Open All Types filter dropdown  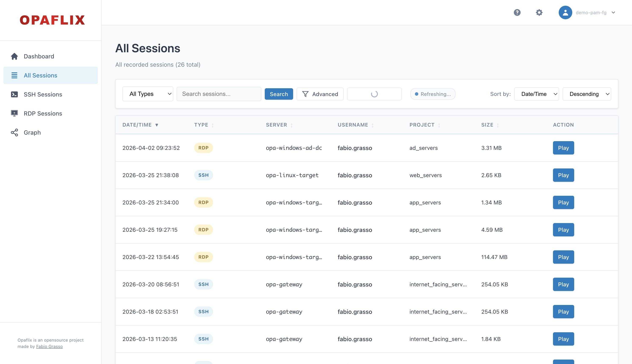[x=148, y=94]
